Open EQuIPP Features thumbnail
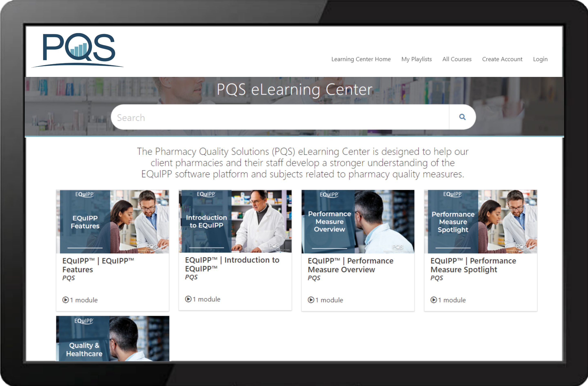Viewport: 588px width, 386px height. tap(113, 221)
